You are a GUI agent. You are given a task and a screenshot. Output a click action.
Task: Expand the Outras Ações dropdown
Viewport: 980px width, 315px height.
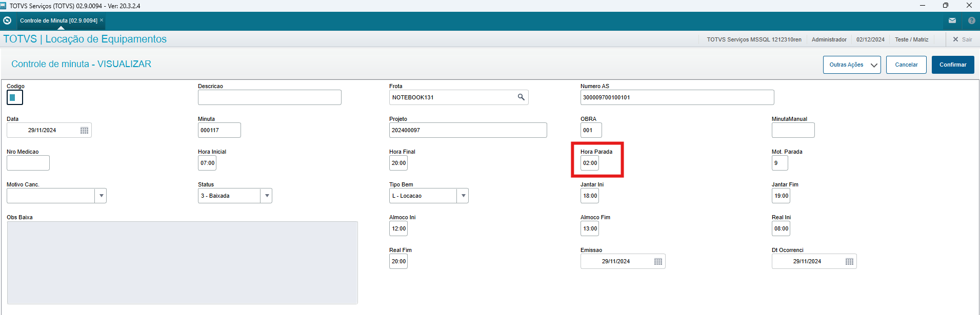[852, 65]
